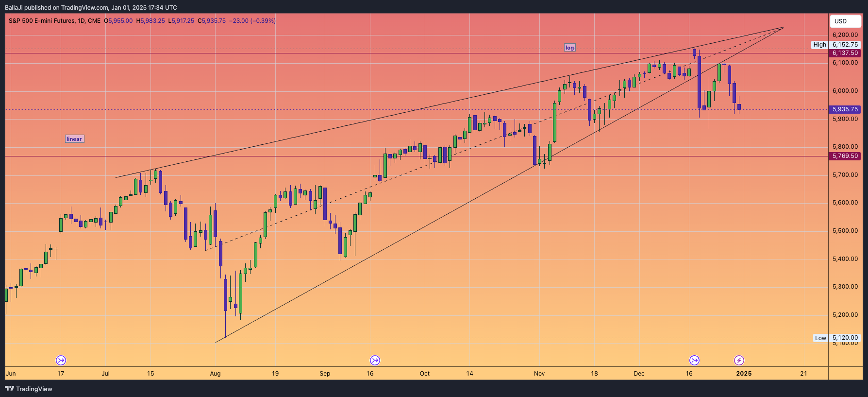Click the 5,769.50 price line label
The image size is (868, 397).
pos(845,156)
